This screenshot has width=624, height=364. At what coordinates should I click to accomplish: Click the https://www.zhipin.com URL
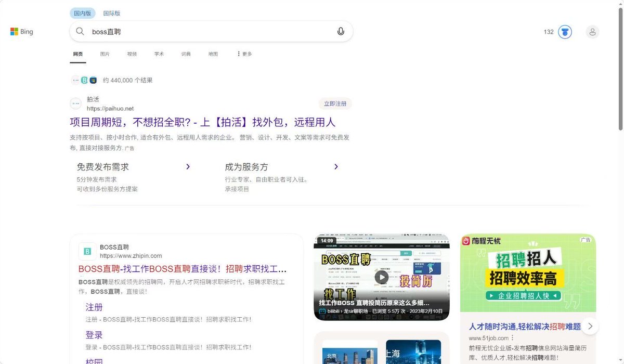(x=131, y=256)
